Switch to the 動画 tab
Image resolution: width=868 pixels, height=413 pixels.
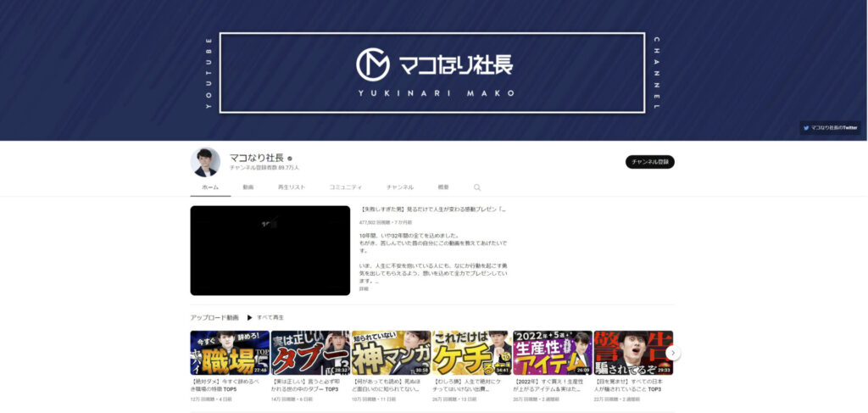point(248,187)
